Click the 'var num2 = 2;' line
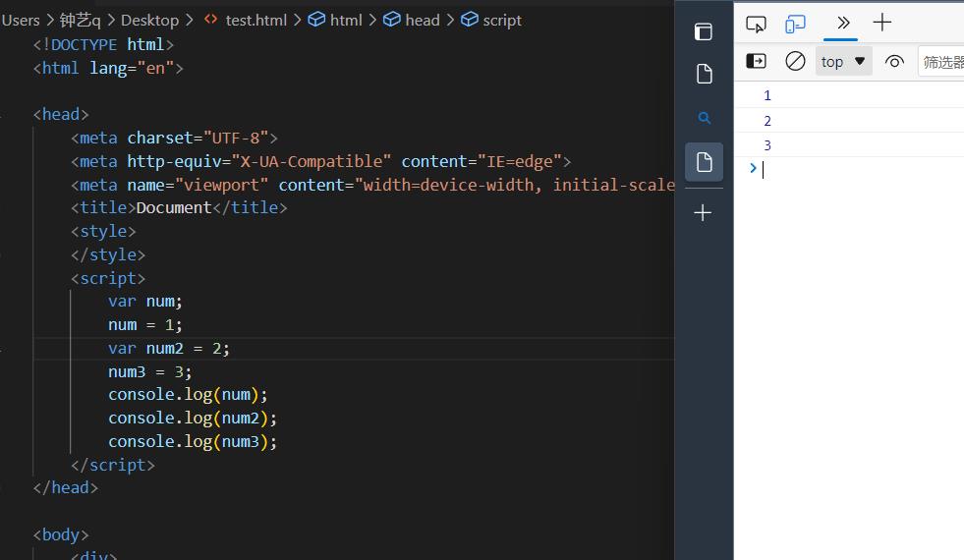 (x=169, y=348)
